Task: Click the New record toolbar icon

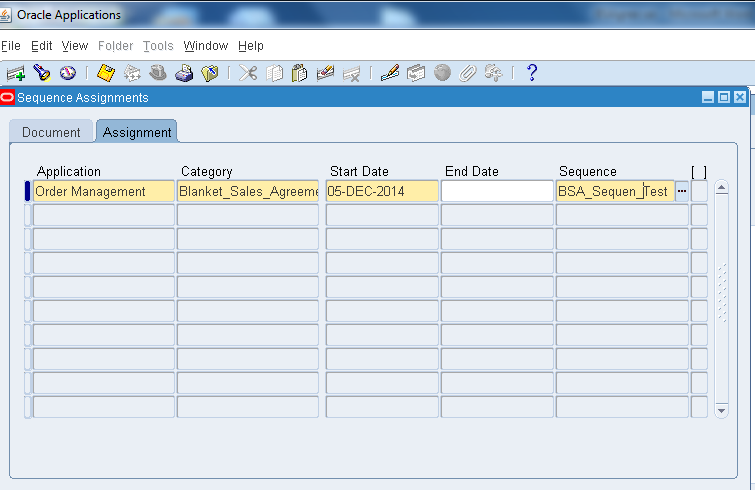Action: click(x=16, y=73)
